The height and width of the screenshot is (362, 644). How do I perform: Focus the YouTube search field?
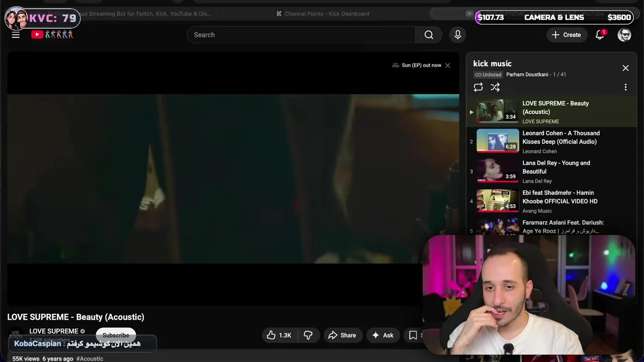[x=301, y=35]
